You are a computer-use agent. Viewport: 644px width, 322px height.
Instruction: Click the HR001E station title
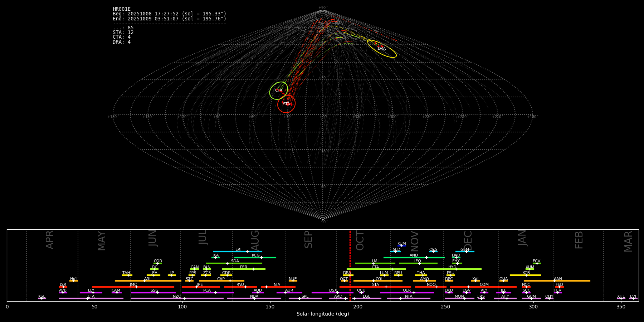point(122,9)
